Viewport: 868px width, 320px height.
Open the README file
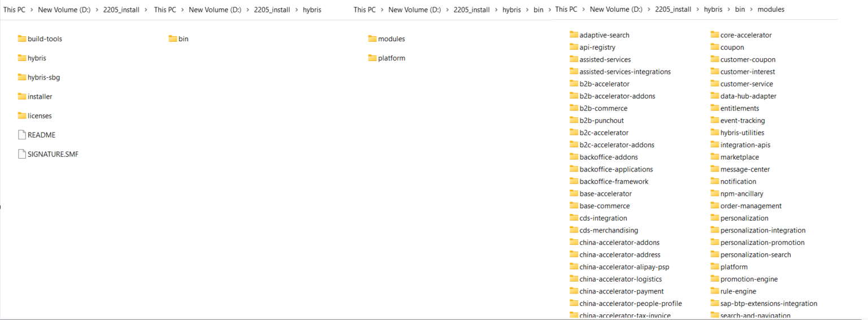click(41, 135)
